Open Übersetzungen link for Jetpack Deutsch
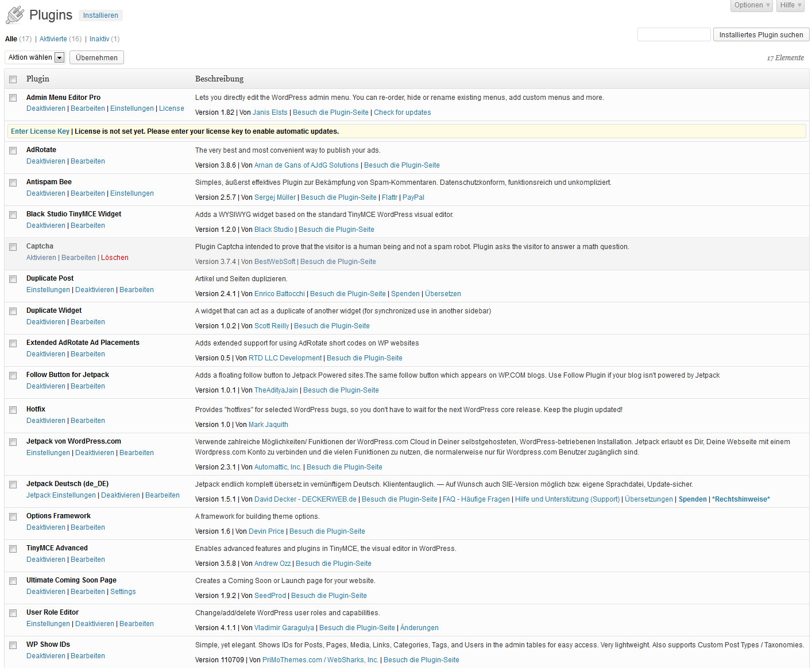Viewport: 812px width, 668px height. [649, 499]
